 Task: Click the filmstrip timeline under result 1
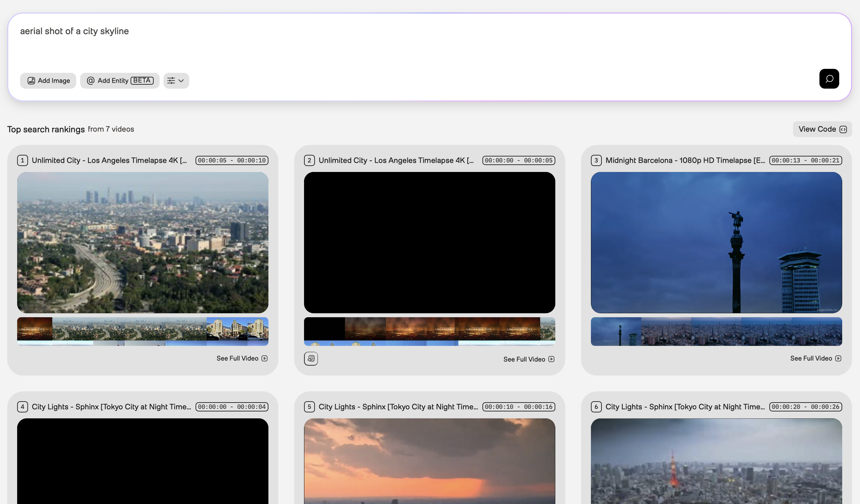click(x=143, y=331)
